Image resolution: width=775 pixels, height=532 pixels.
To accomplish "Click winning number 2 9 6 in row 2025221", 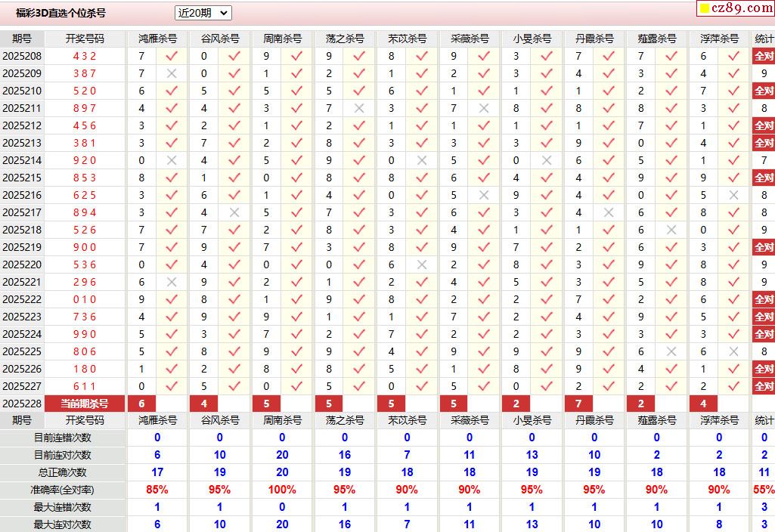I will 85,282.
